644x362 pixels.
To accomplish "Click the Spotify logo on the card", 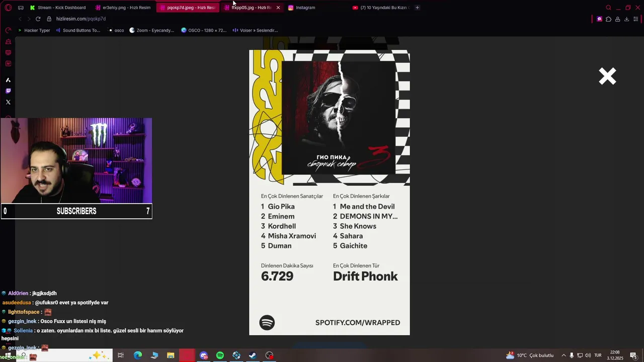I will point(267,323).
